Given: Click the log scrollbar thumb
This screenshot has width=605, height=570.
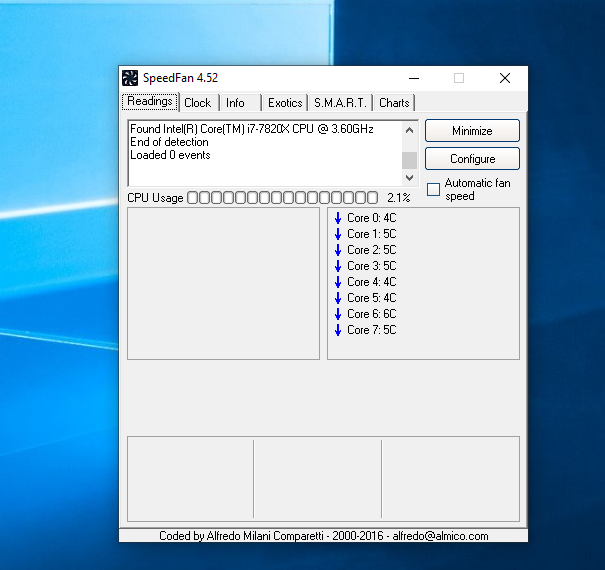Looking at the screenshot, I should click(x=409, y=160).
